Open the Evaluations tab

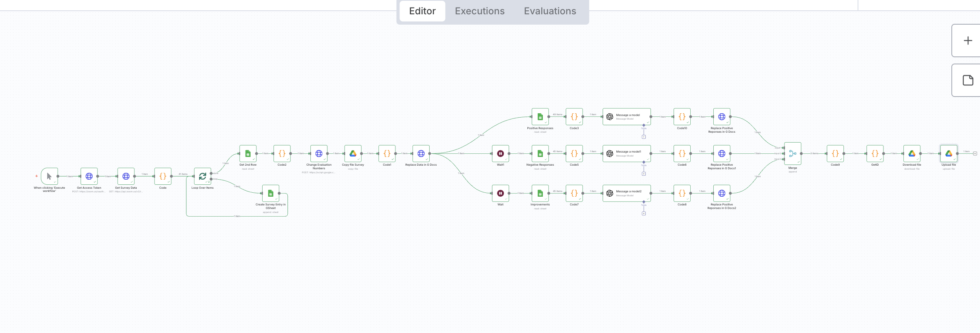tap(550, 11)
